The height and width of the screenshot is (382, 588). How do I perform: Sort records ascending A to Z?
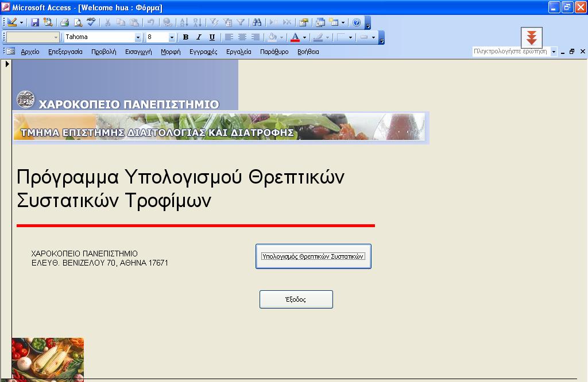tap(184, 22)
